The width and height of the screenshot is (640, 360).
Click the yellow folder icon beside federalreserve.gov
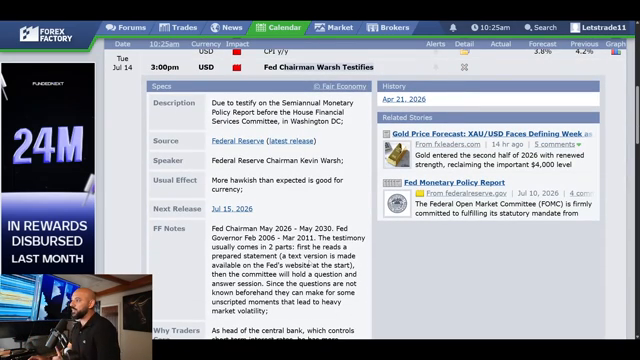point(420,193)
